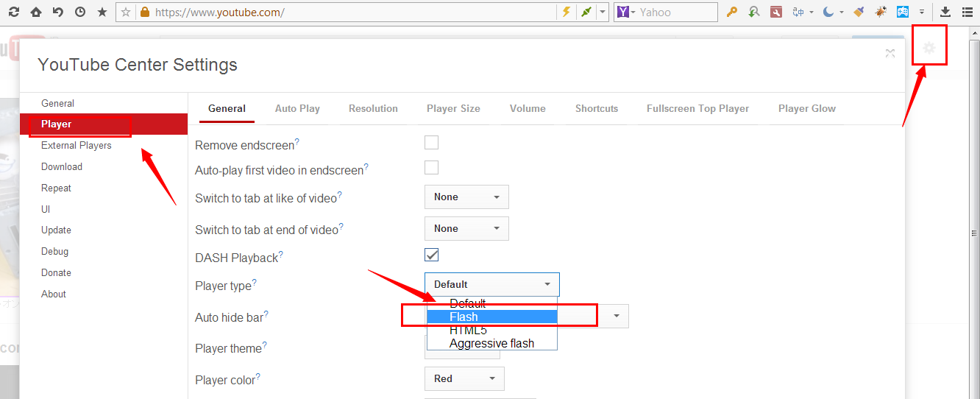
Task: Open favorites with the solid star icon
Action: click(102, 12)
